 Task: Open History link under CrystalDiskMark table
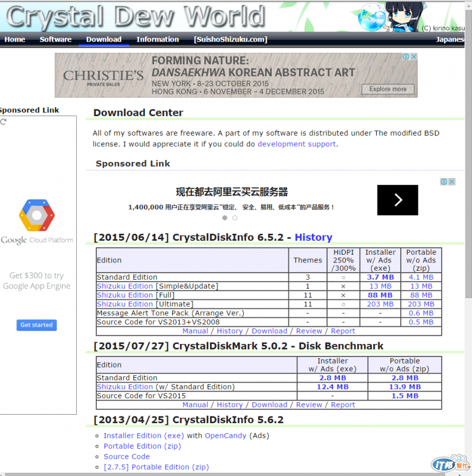coord(229,405)
